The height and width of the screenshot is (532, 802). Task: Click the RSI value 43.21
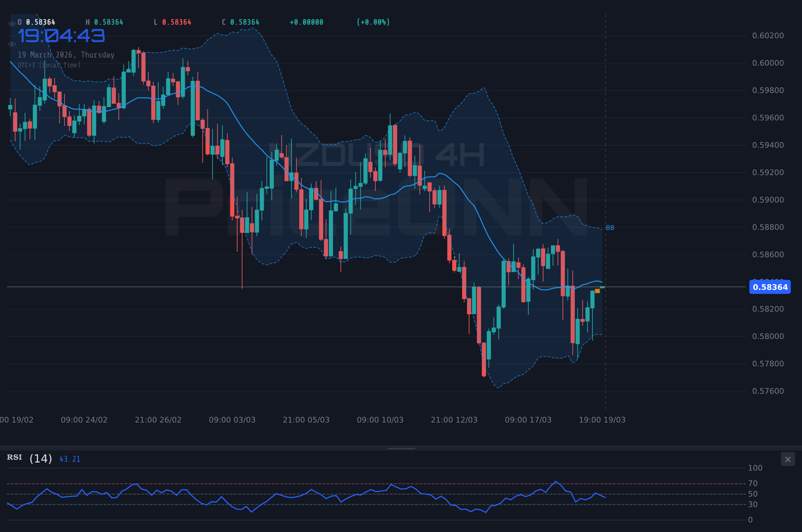pyautogui.click(x=69, y=459)
